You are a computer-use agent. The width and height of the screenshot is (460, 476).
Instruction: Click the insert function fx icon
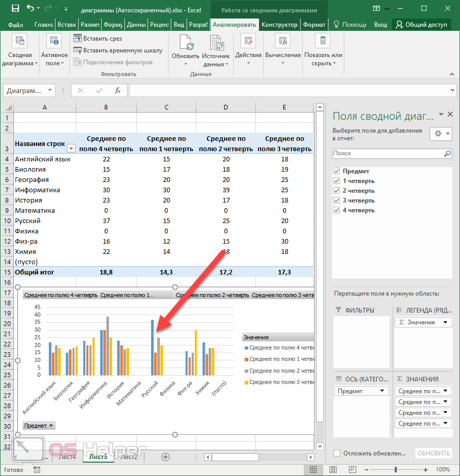click(118, 90)
